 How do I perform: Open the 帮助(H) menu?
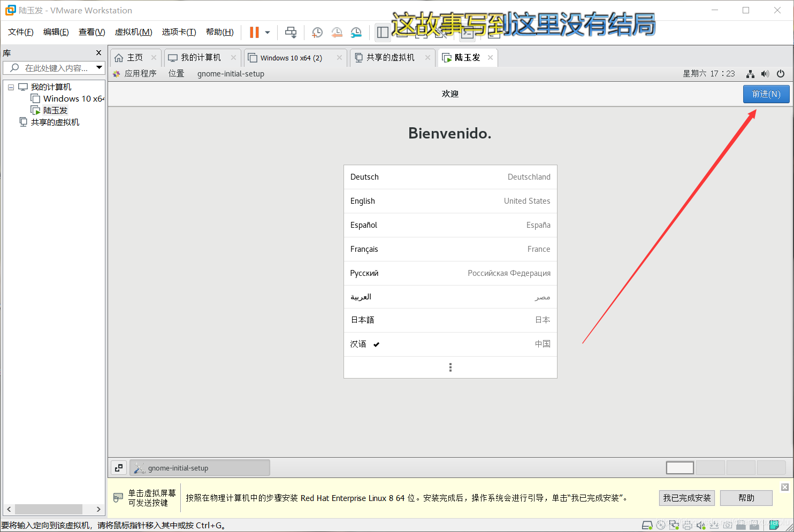(220, 32)
